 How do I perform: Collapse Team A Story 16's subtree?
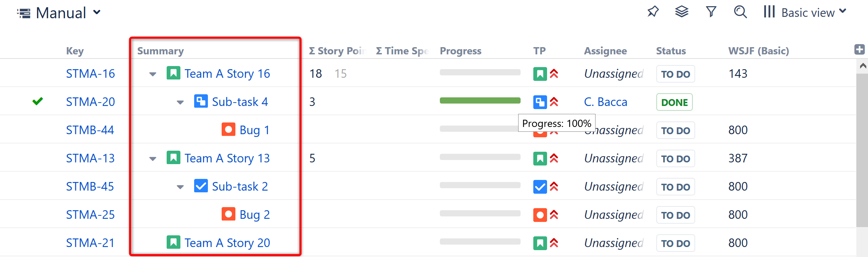(153, 73)
